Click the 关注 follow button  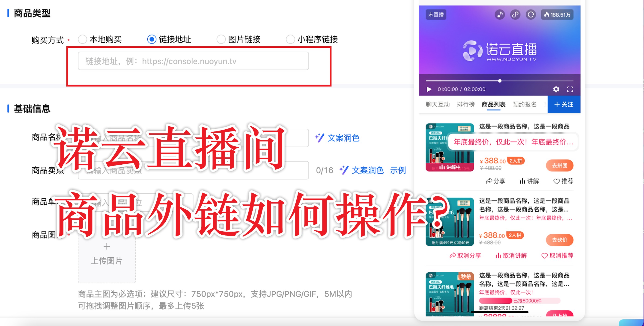click(x=564, y=104)
